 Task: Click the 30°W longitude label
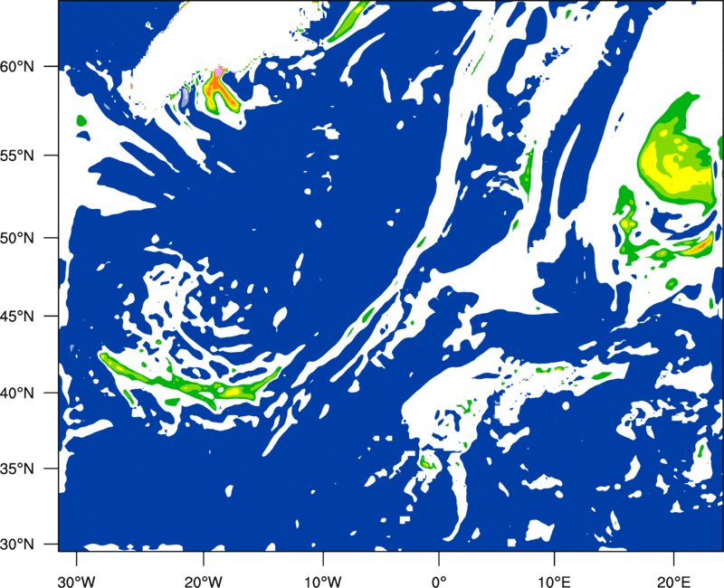pyautogui.click(x=76, y=582)
